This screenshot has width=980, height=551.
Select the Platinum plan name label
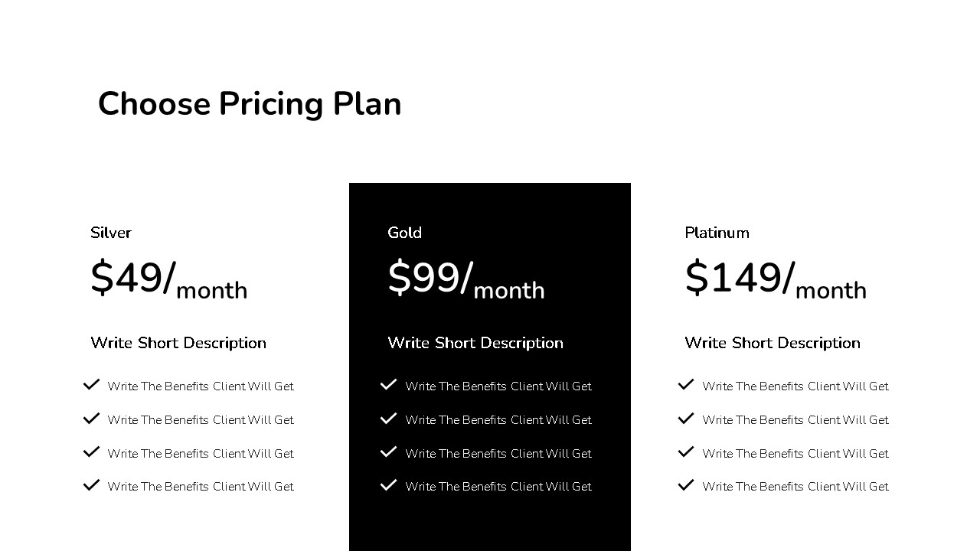(717, 233)
